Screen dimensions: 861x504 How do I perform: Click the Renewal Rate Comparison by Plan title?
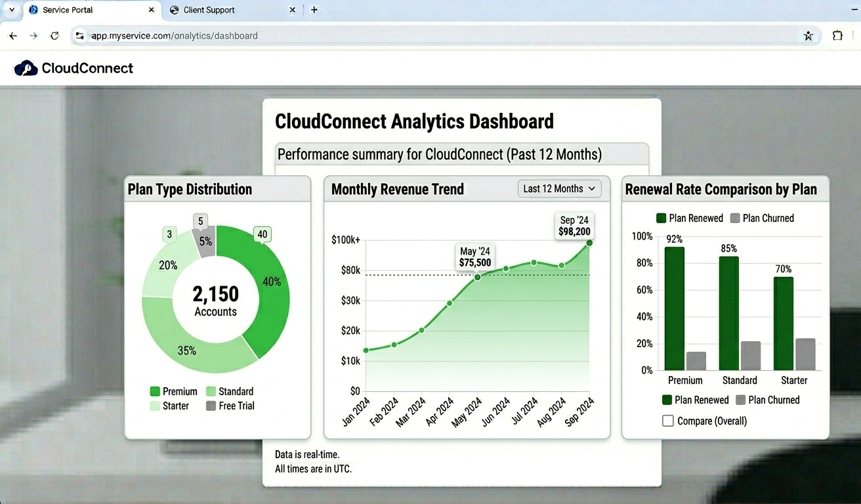click(x=721, y=190)
